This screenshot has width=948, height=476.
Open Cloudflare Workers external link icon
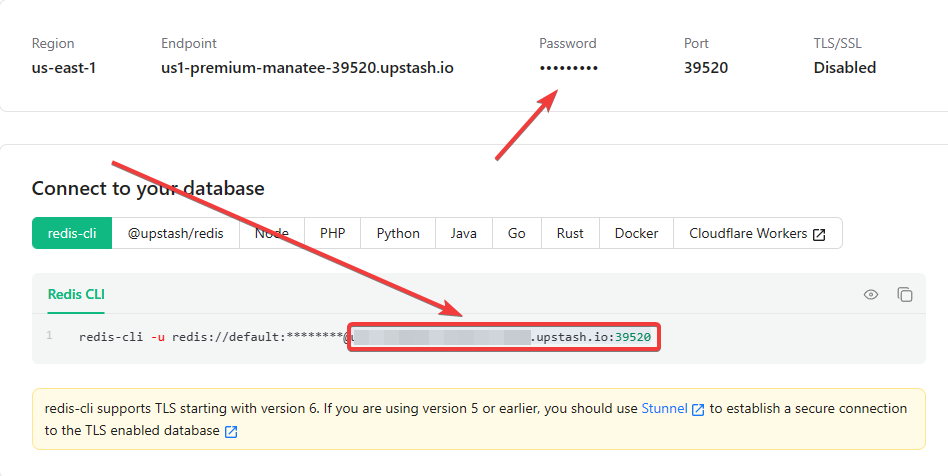(819, 235)
